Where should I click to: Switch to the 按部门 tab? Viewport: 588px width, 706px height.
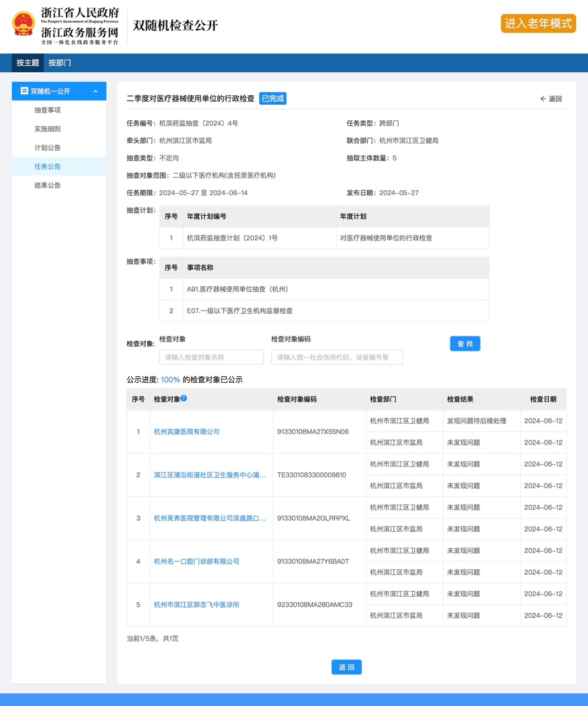[60, 63]
